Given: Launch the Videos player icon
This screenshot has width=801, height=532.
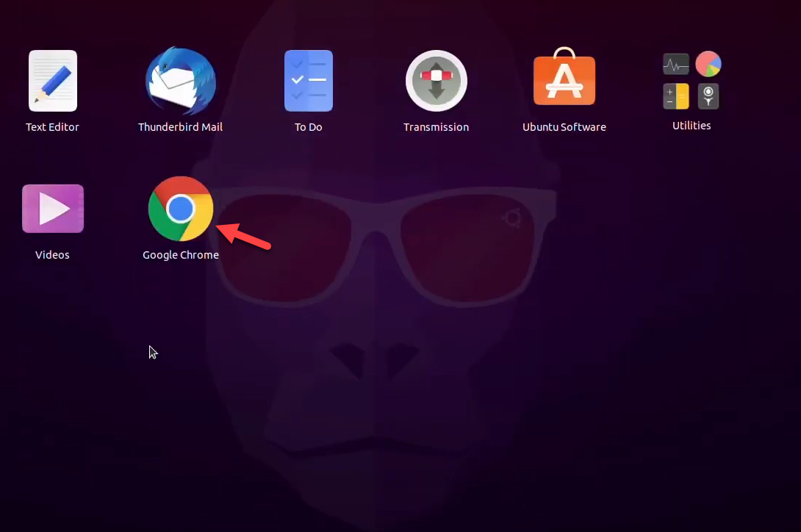Looking at the screenshot, I should tap(52, 209).
